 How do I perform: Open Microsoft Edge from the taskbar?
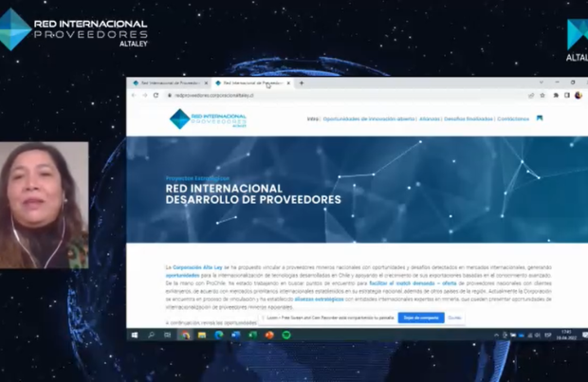[x=219, y=336]
